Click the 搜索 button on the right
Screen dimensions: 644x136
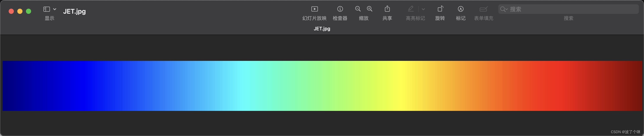point(569,18)
